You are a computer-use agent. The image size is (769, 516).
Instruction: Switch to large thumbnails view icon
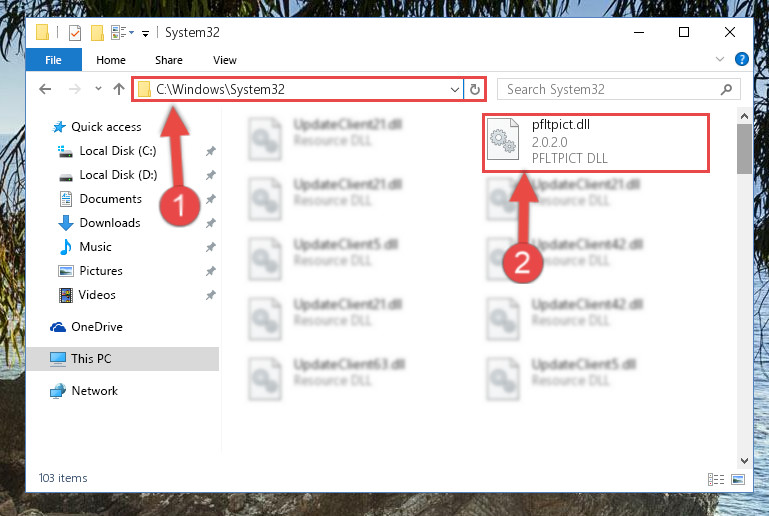(738, 479)
